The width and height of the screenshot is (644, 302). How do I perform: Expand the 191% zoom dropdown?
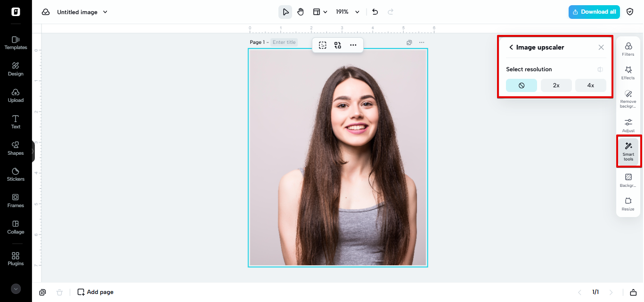[x=357, y=12]
